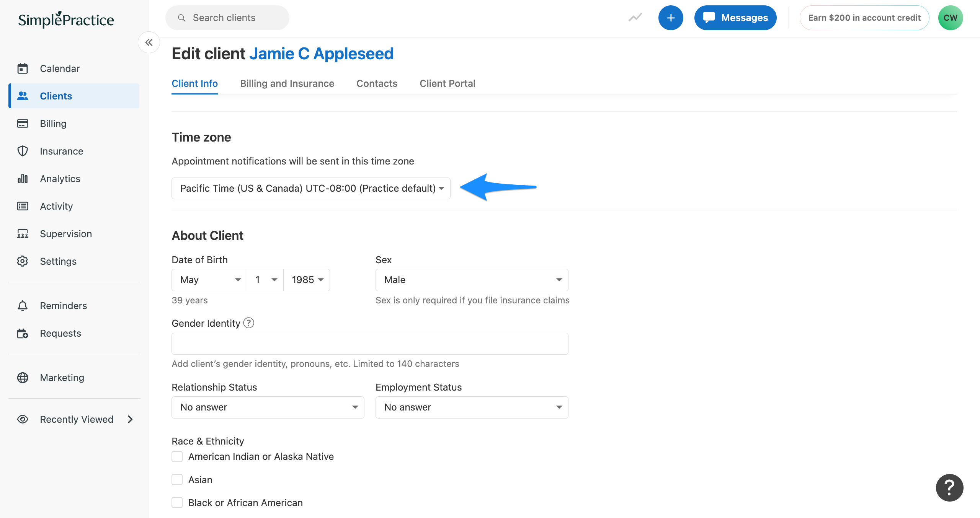
Task: Open the Employment Status dropdown
Action: tap(472, 407)
